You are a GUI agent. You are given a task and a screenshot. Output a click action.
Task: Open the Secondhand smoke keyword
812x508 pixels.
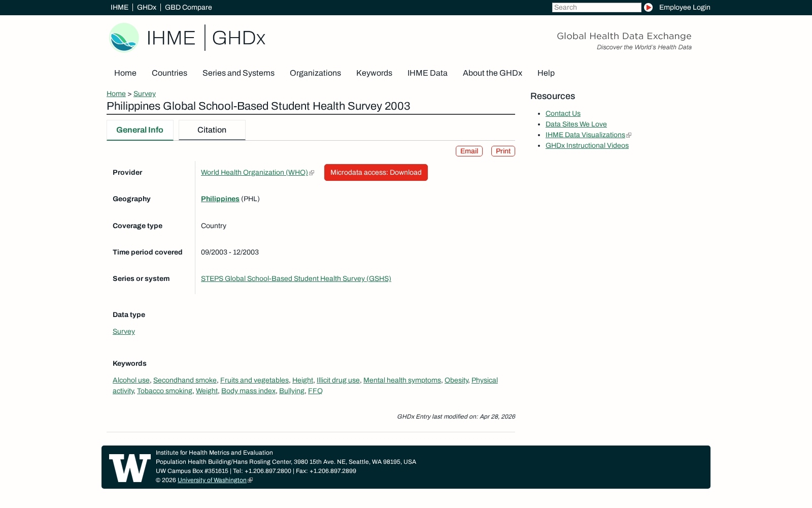click(185, 380)
